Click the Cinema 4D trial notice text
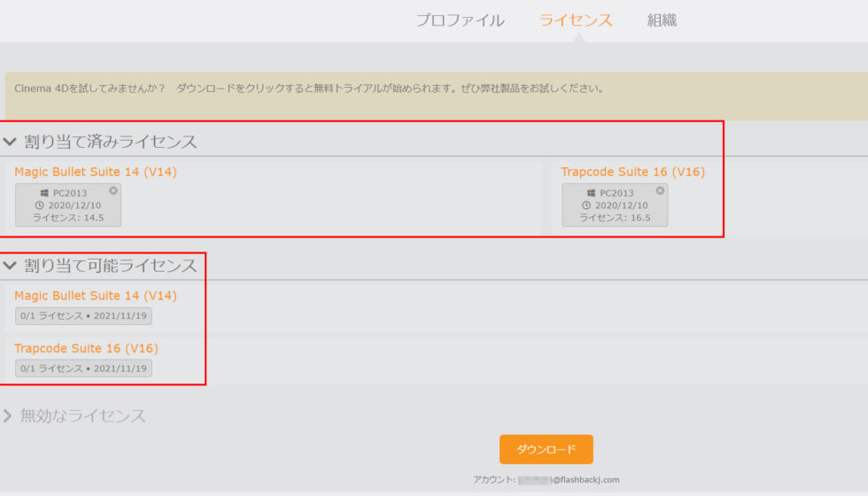 (309, 89)
